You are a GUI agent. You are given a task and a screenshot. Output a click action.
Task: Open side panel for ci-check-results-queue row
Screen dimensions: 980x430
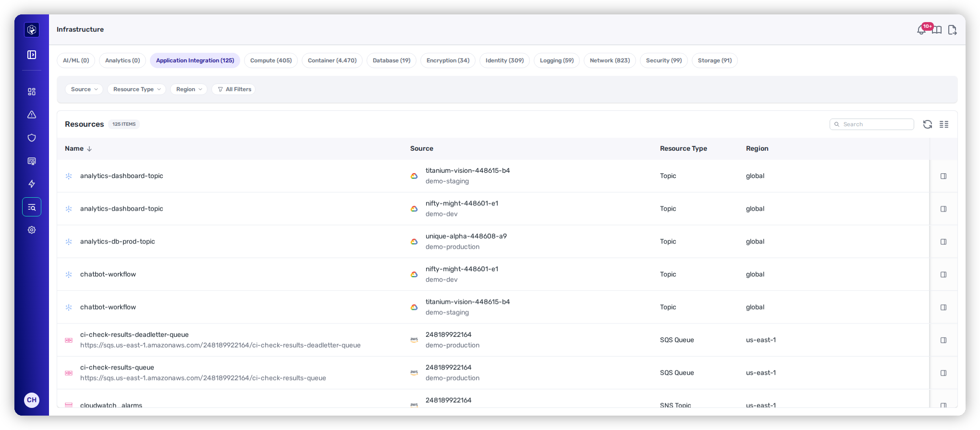[943, 373]
